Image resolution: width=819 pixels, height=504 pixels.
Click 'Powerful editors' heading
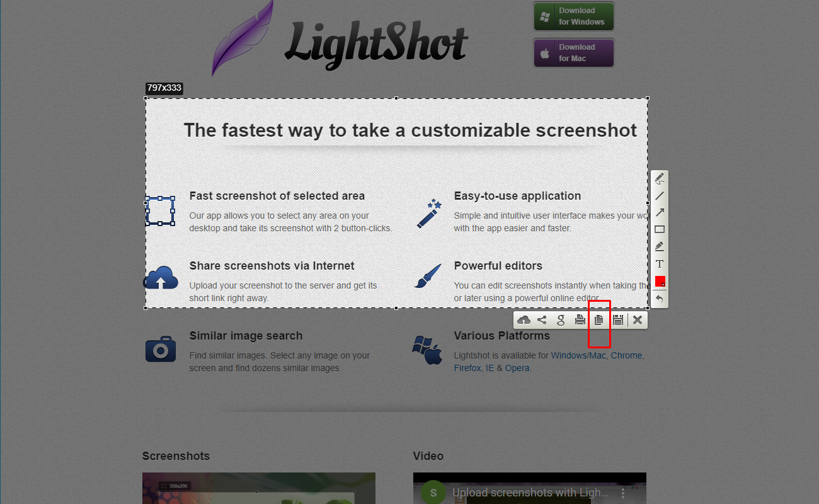[x=498, y=266]
